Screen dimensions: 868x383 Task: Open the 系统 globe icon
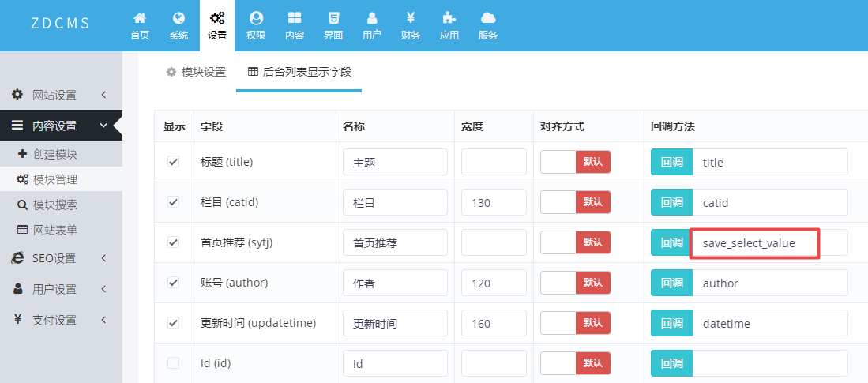[178, 18]
